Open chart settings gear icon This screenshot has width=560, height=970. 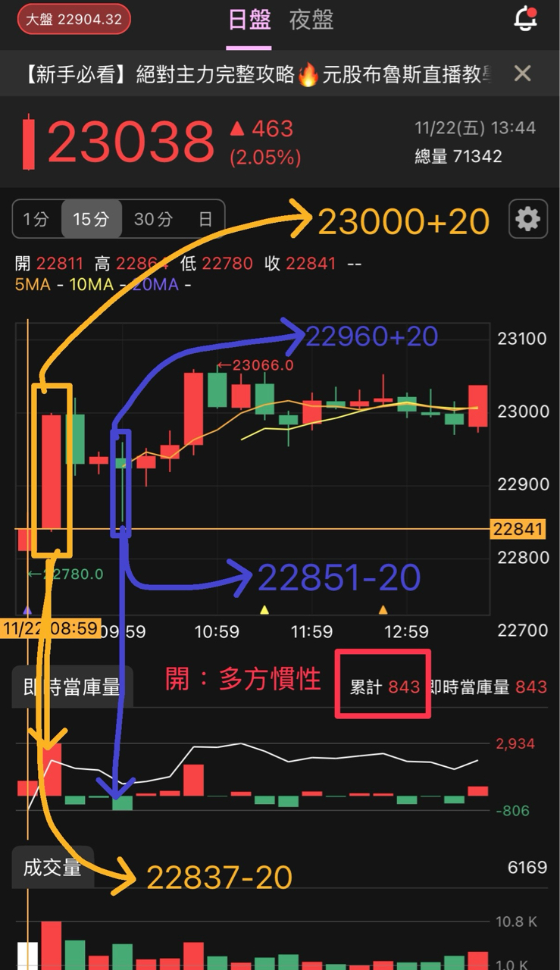pos(527,220)
